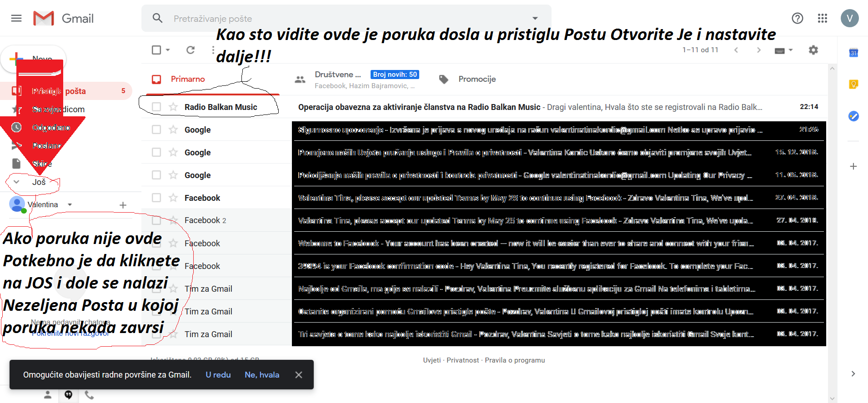
Task: Open the Facebook 2 conversation
Action: click(x=484, y=220)
